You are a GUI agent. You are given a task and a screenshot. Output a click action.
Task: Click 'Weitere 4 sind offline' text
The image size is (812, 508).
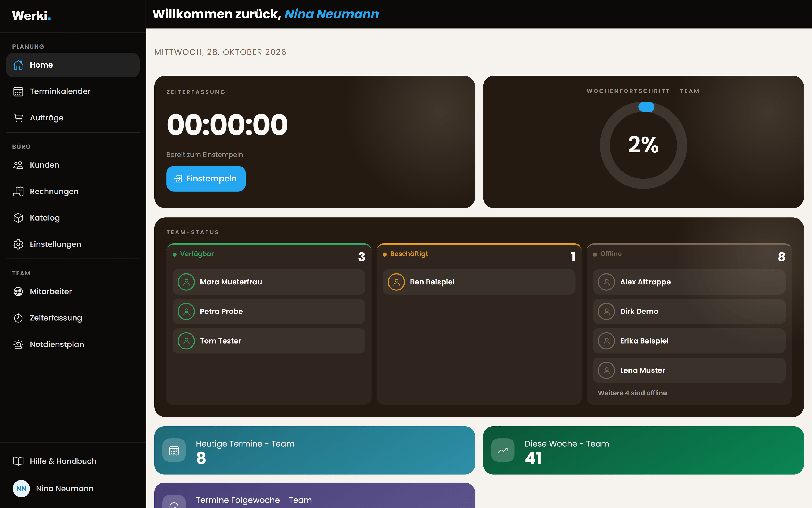[x=632, y=393]
